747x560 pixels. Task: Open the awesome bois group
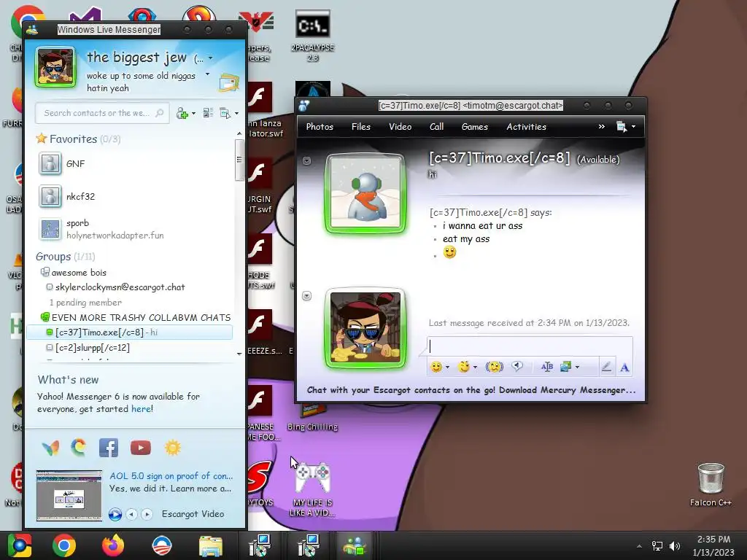[79, 273]
